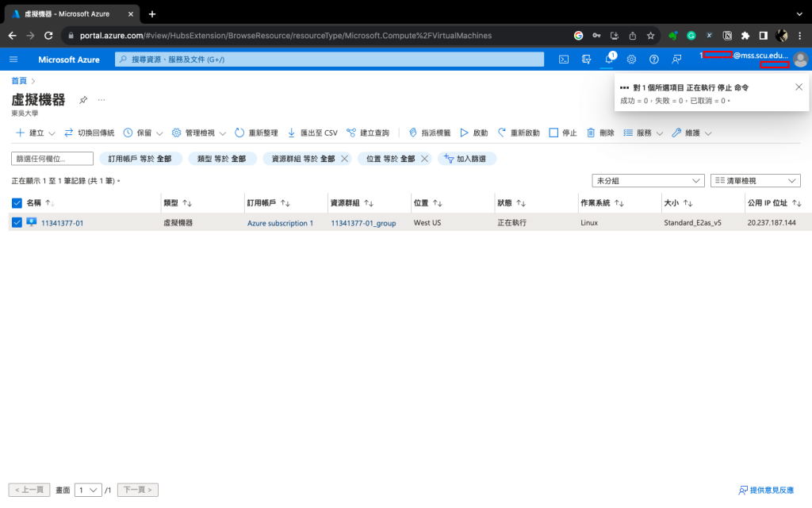Toggle the select-all checkbox in header
Image resolution: width=812 pixels, height=508 pixels.
point(17,202)
